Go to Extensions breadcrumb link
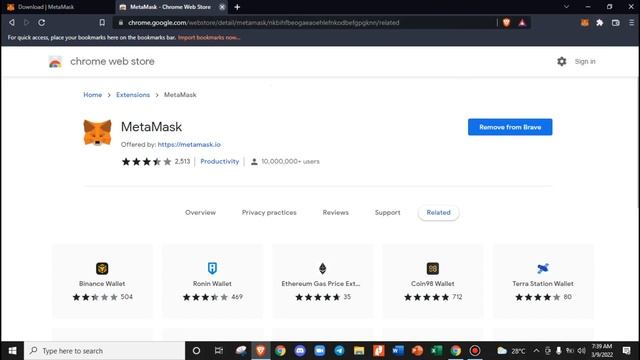This screenshot has width=640, height=360. coord(133,95)
